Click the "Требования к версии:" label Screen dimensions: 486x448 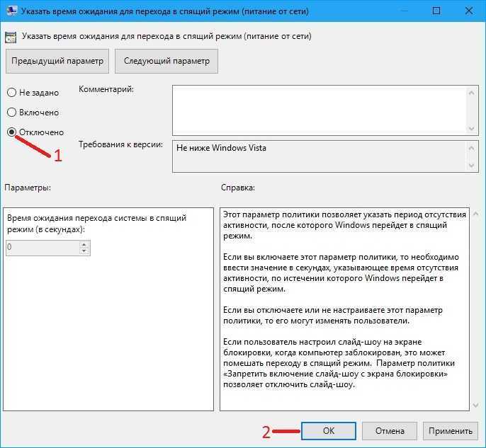(120, 144)
